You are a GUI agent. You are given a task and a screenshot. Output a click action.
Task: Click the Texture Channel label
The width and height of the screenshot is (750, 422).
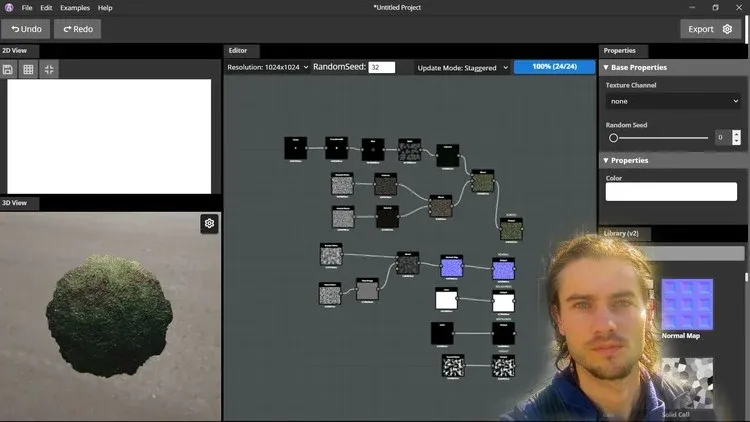coord(631,85)
